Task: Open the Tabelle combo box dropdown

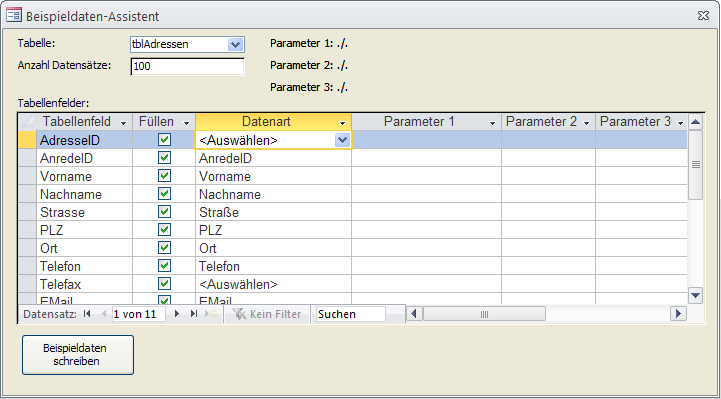Action: (x=235, y=45)
